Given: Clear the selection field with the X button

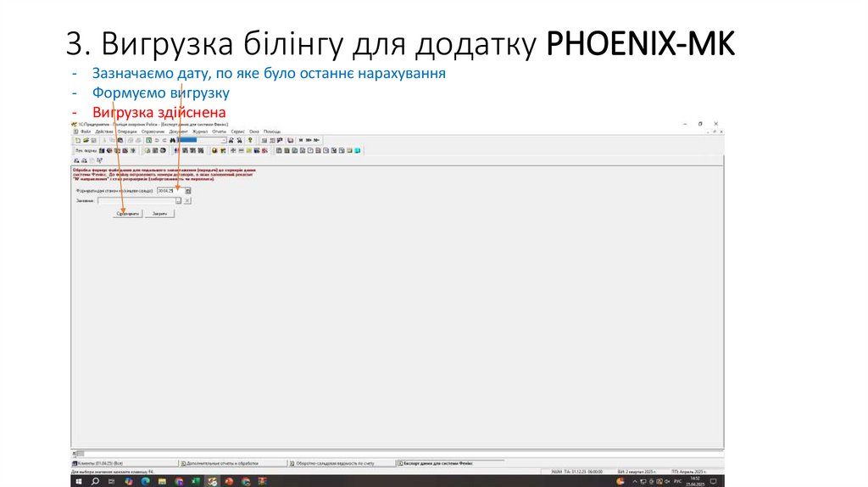Looking at the screenshot, I should coord(187,200).
